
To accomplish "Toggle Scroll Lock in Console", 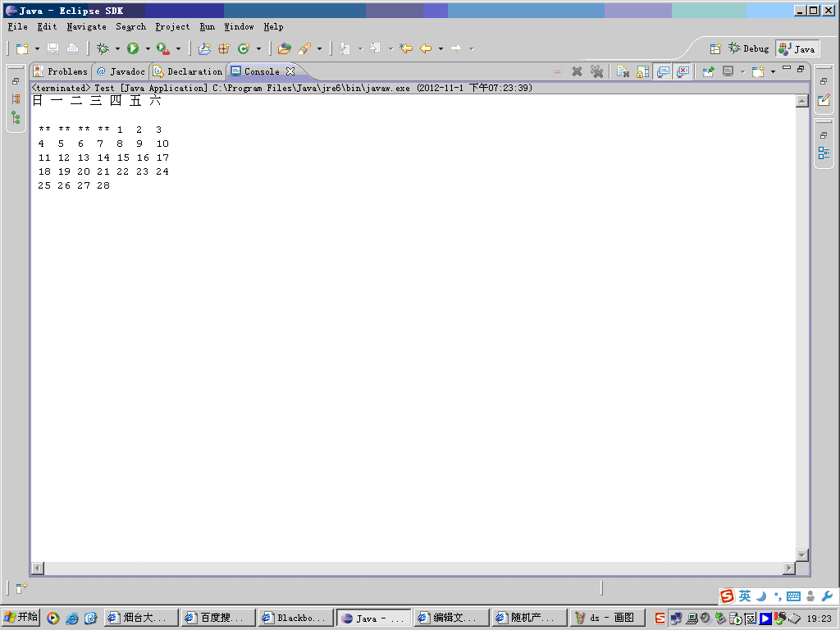I will coord(642,71).
